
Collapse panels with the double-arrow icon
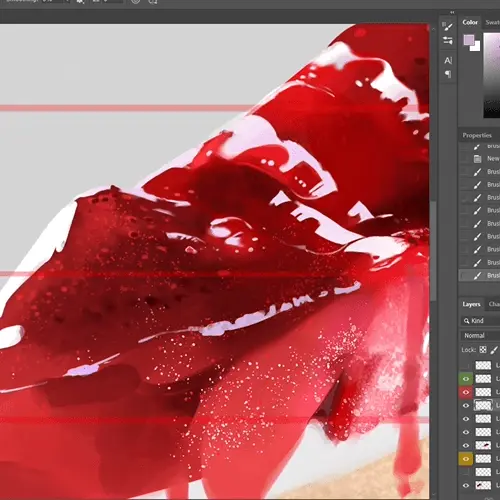tap(452, 13)
